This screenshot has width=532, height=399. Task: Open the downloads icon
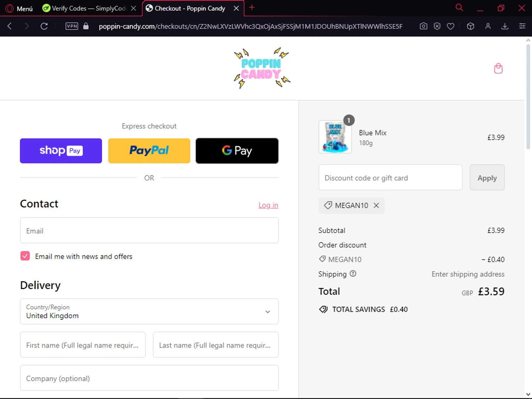tap(505, 26)
